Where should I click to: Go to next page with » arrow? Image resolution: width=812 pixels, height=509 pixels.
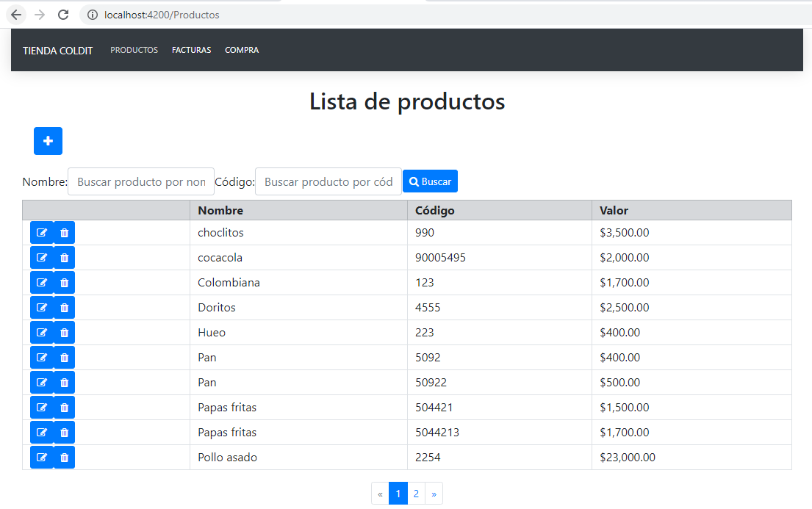click(434, 494)
